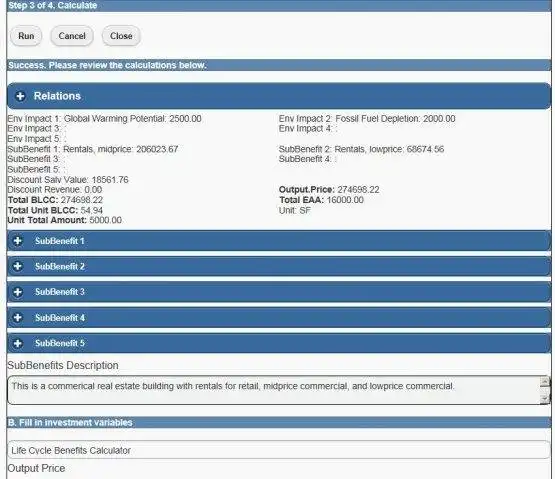Screen dimensions: 555x479
Task: Click 'Discount Salv Value: 18561.76'
Action: (x=68, y=179)
